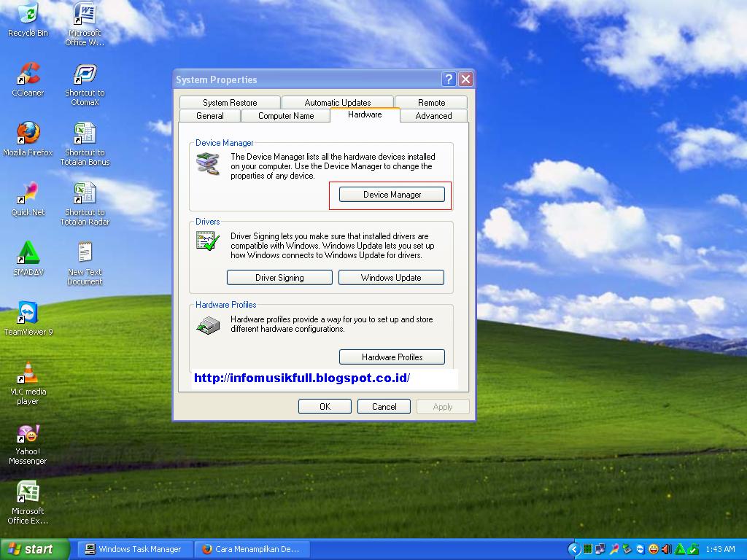Open the Computer Name tab
747x560 pixels.
tap(285, 115)
